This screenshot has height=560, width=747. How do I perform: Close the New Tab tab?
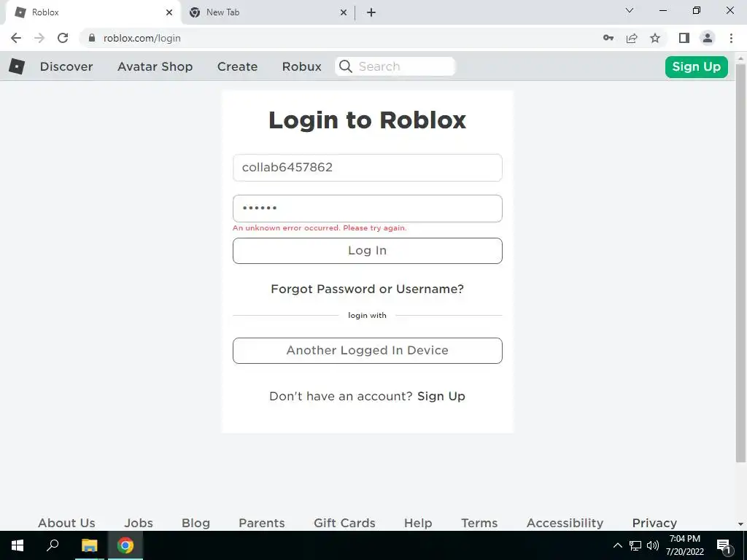[344, 12]
